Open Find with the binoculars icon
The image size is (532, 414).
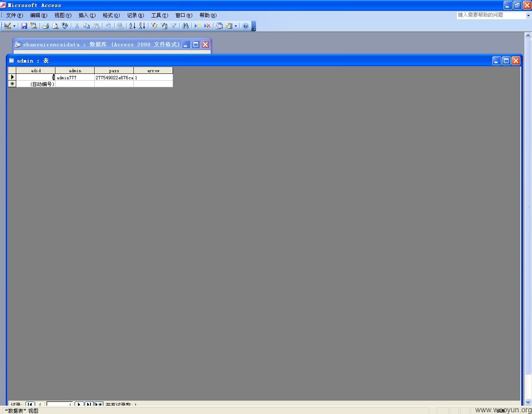tap(186, 26)
